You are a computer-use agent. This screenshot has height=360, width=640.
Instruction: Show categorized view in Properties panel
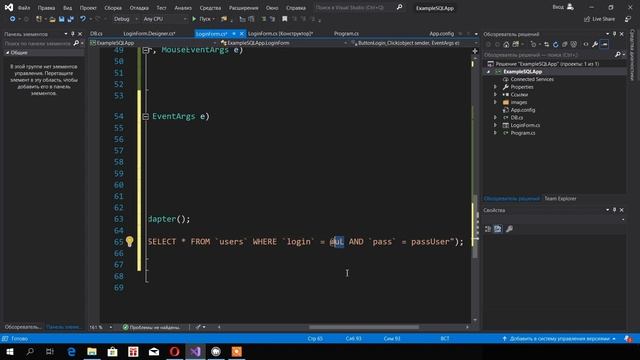point(488,229)
